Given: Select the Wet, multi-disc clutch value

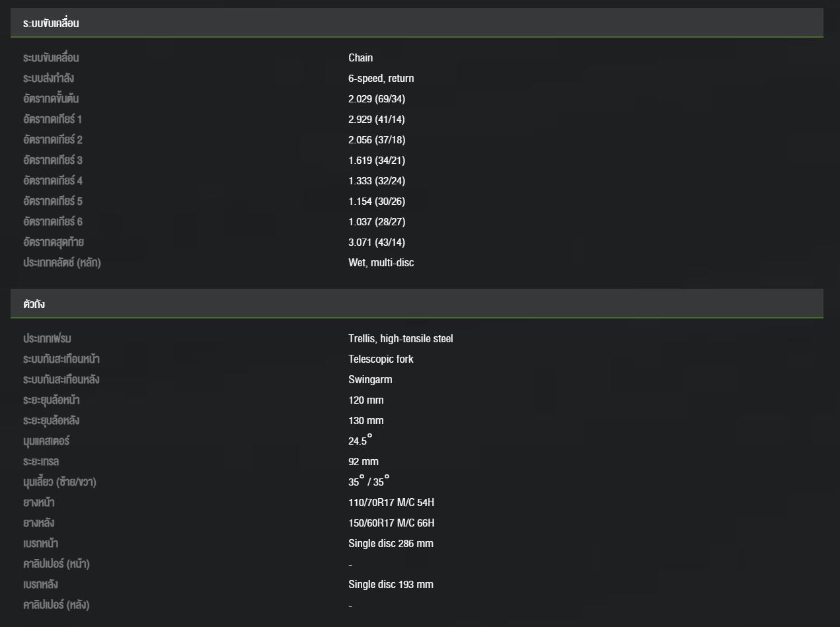Looking at the screenshot, I should [x=381, y=263].
